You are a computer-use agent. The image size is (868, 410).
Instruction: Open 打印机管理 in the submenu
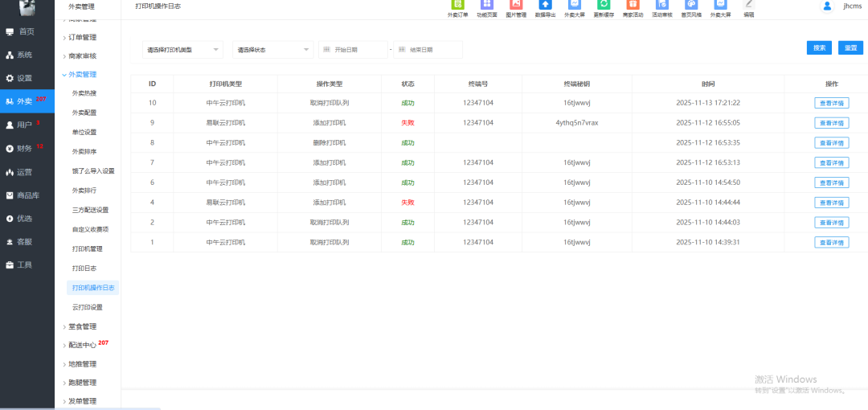tap(88, 249)
